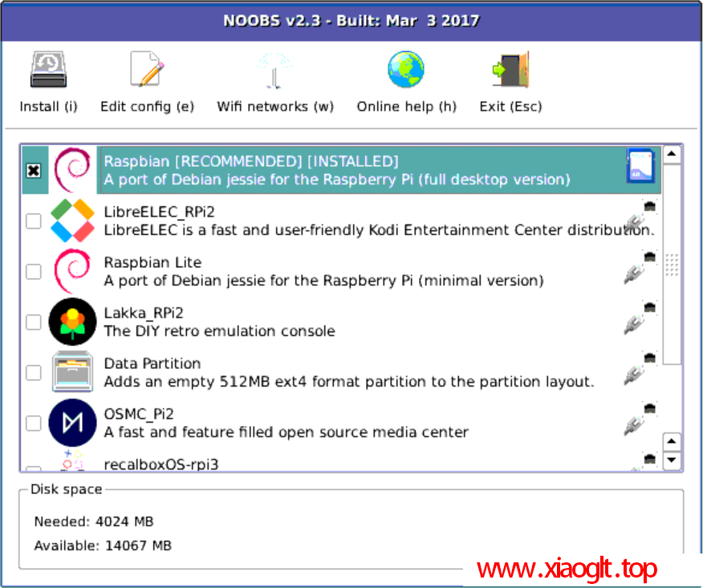Click the Disk space group label
Viewport: 703px width, 588px height.
pyautogui.click(x=67, y=489)
